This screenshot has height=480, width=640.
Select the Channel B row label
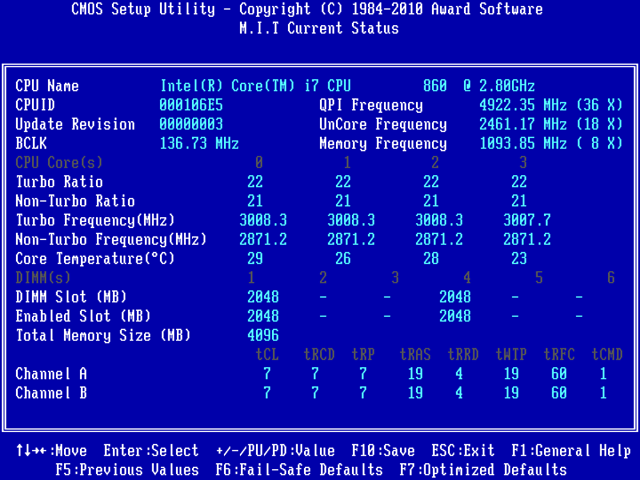[x=51, y=393]
